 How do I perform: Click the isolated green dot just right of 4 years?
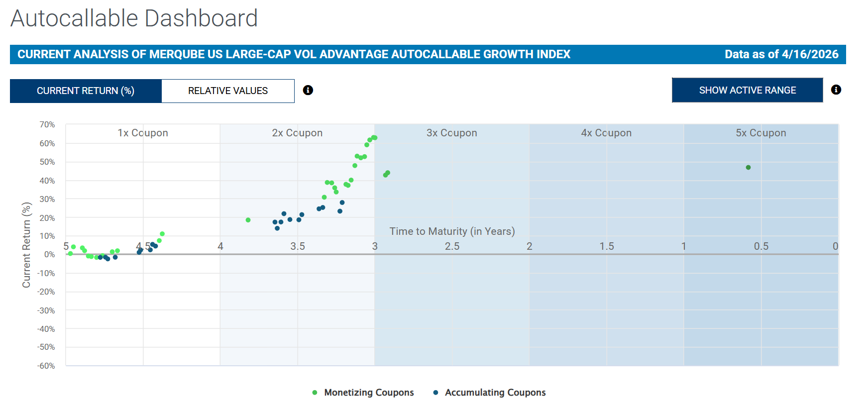pos(248,220)
